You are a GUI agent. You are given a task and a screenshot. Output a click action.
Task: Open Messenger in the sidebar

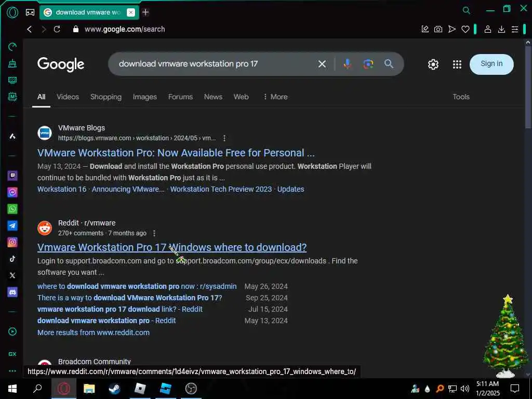tap(12, 192)
